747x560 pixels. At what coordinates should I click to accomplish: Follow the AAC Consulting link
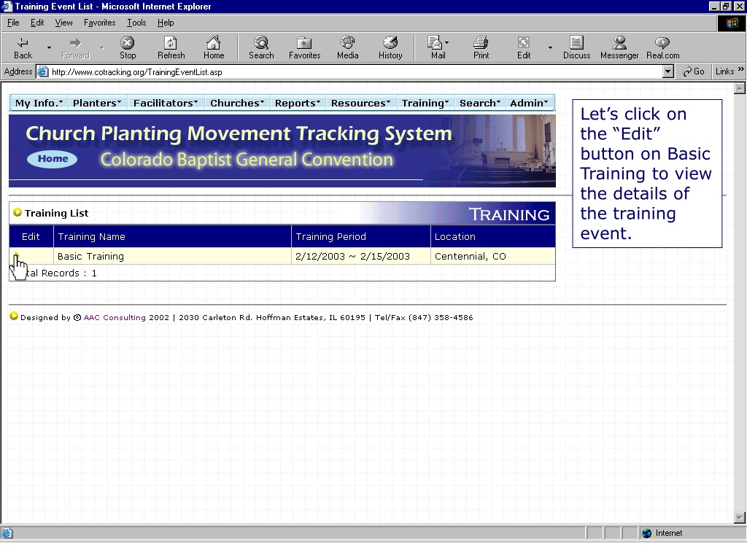pyautogui.click(x=115, y=318)
